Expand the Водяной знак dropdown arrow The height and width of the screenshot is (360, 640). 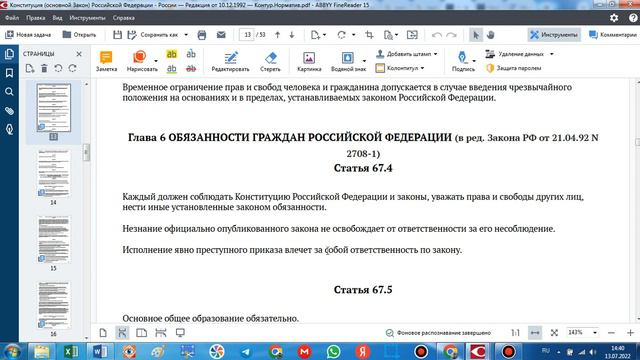[x=364, y=61]
